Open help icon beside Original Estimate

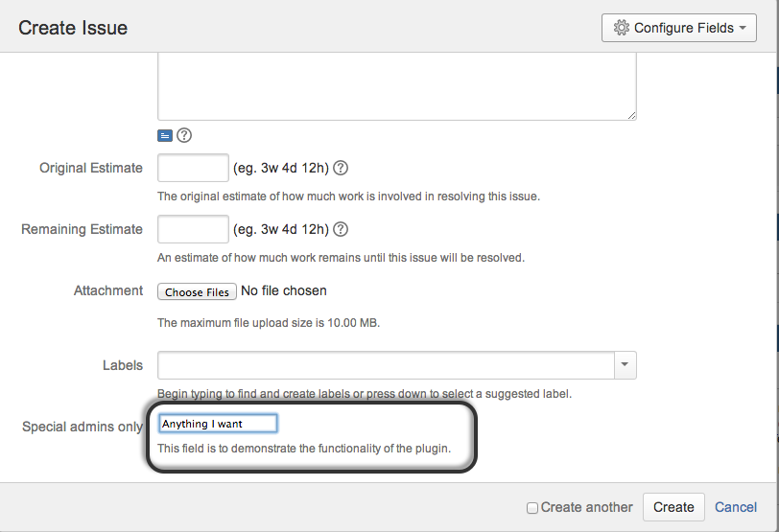click(x=341, y=168)
